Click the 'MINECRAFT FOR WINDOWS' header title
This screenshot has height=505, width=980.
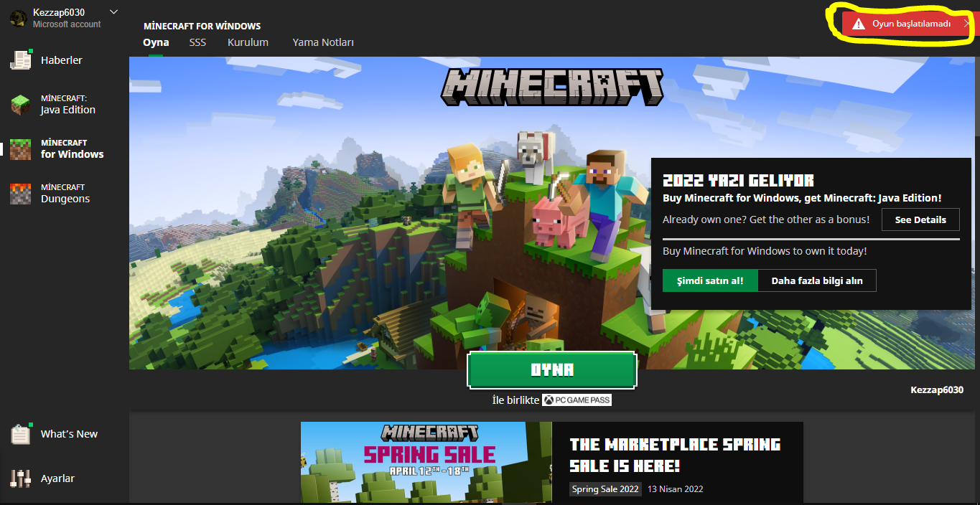[x=202, y=27]
